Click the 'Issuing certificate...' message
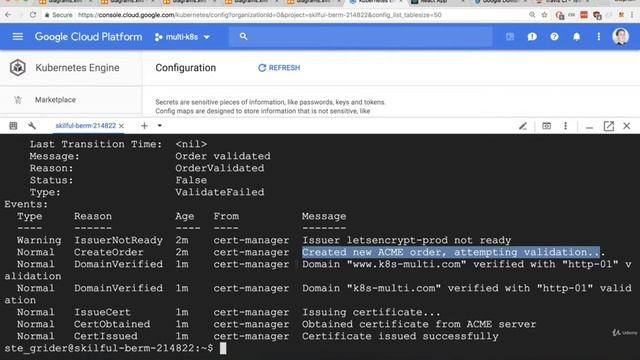Viewport: 640px width, 360px height. coord(371,312)
